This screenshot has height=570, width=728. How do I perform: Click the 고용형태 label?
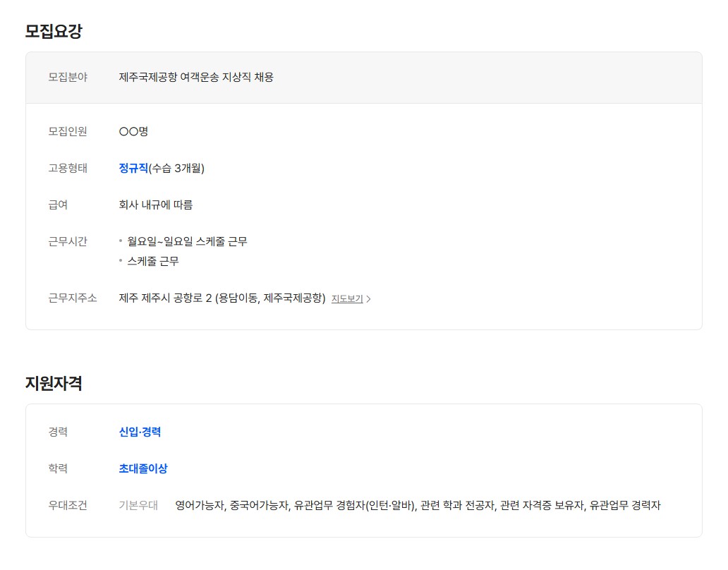(68, 168)
